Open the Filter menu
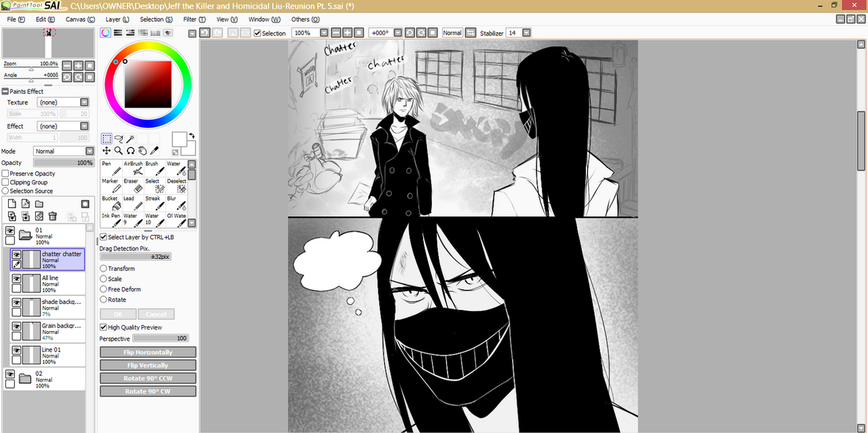 pos(195,19)
